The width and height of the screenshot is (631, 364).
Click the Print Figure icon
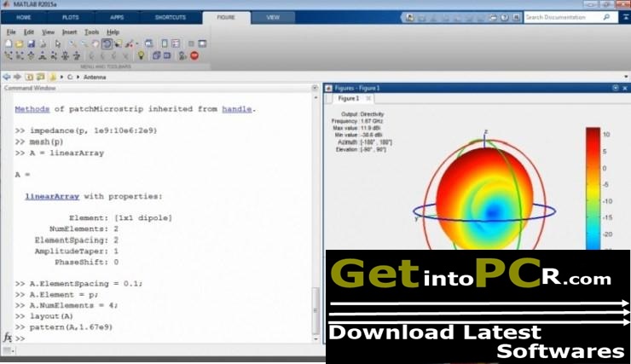[43, 43]
